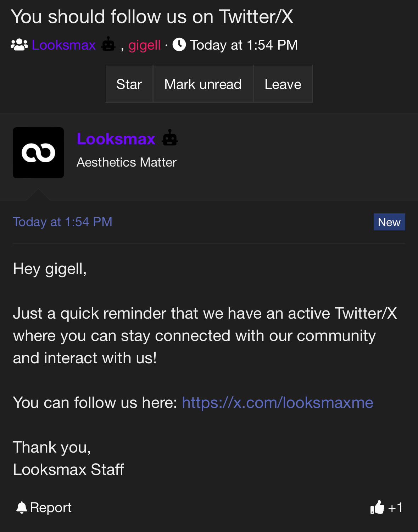Click the clock icon near conversation date
The height and width of the screenshot is (532, 418).
point(179,45)
